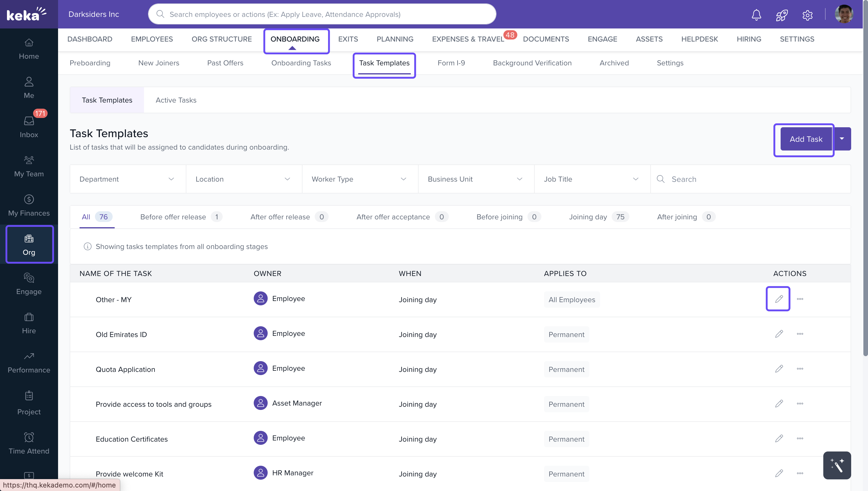Open more options for Quota Application
Image resolution: width=868 pixels, height=491 pixels.
pos(800,369)
